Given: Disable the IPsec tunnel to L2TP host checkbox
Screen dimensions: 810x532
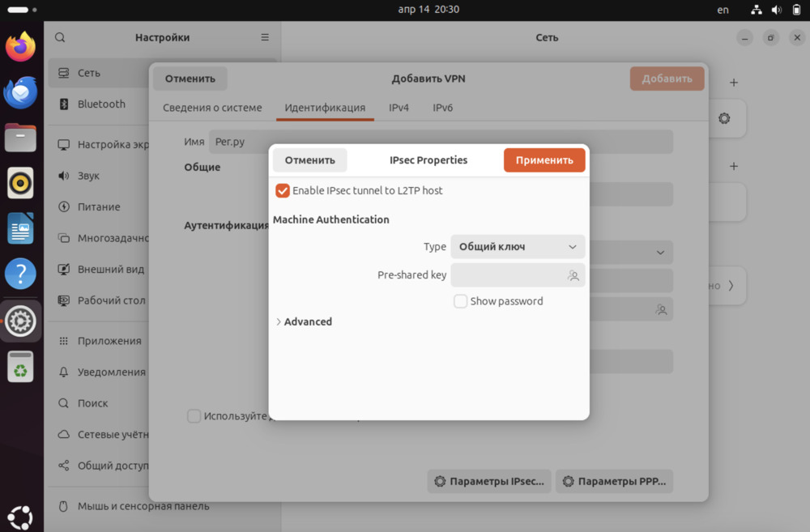Looking at the screenshot, I should [x=283, y=191].
